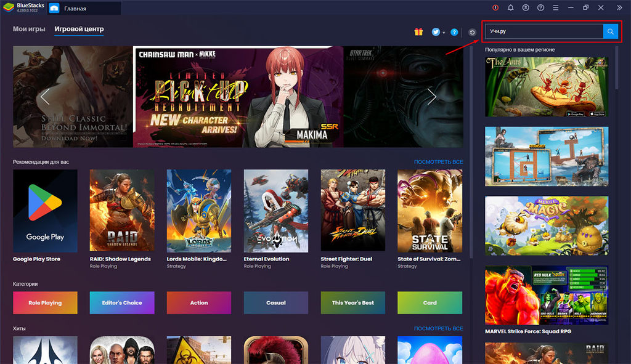This screenshot has height=364, width=631.
Task: Open the hamburger menu in title bar
Action: point(555,7)
